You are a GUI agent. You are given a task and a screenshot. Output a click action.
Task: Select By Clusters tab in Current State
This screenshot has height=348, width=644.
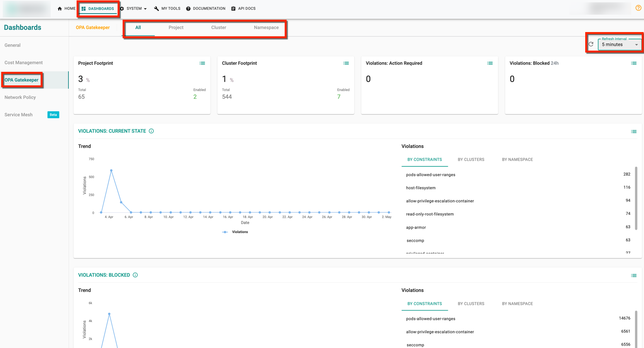471,160
